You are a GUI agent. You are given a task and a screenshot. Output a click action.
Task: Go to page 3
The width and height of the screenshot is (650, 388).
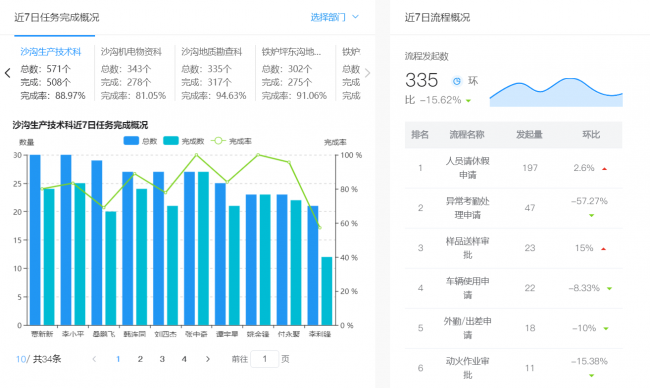[x=162, y=359]
